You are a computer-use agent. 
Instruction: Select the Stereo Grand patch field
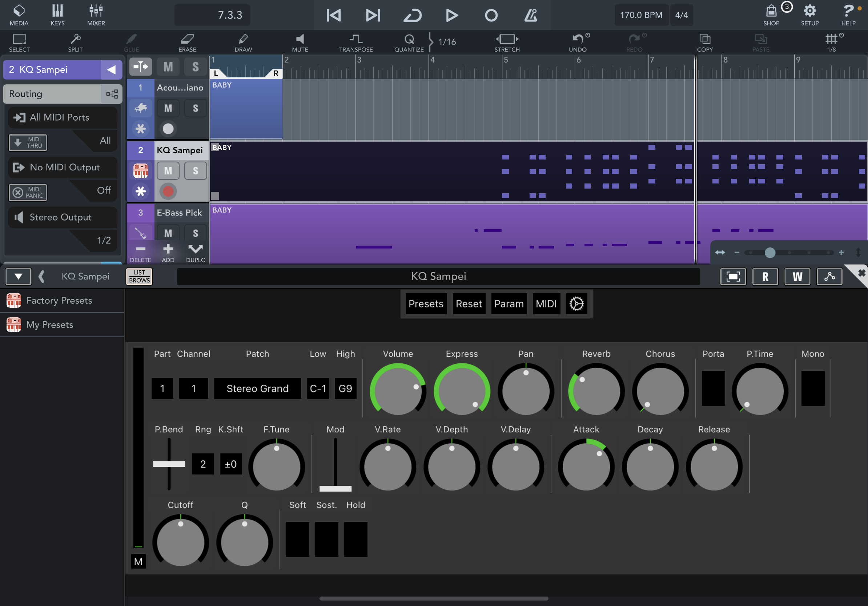(257, 388)
